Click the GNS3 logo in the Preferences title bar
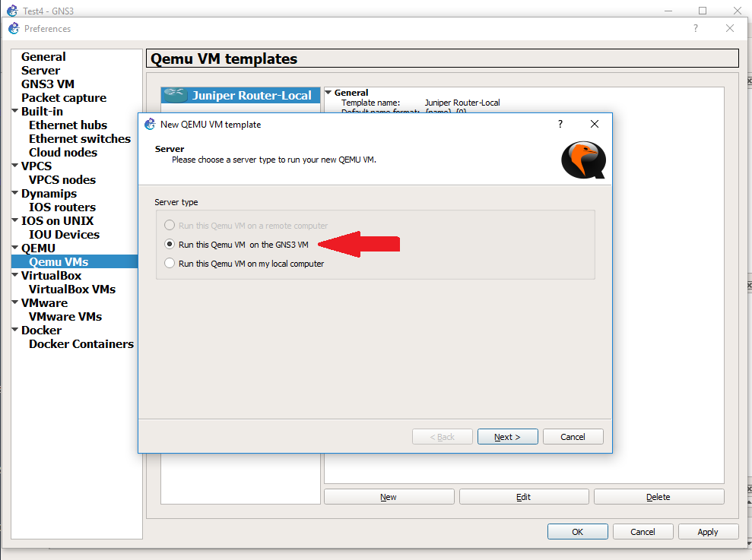The height and width of the screenshot is (560, 752). coord(14,28)
